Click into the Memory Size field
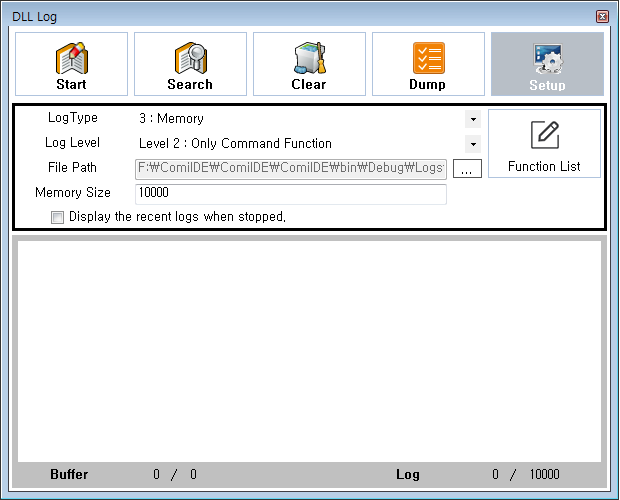Image resolution: width=620 pixels, height=500 pixels. (x=290, y=193)
